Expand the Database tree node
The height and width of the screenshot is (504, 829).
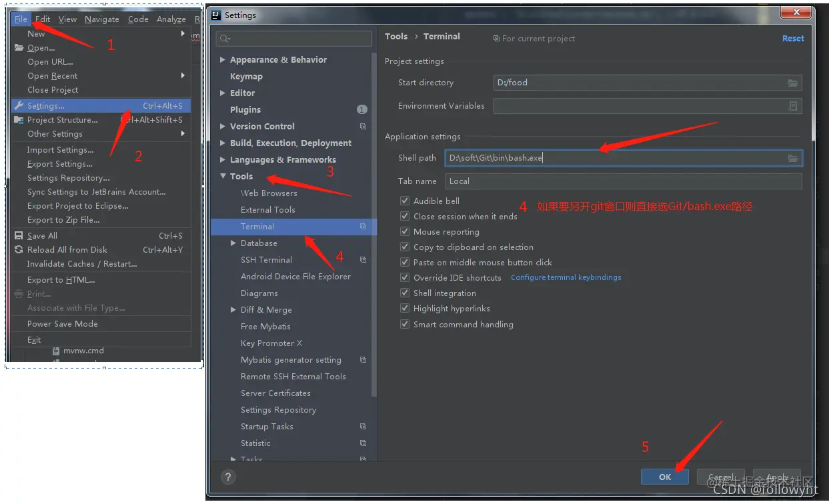[233, 243]
